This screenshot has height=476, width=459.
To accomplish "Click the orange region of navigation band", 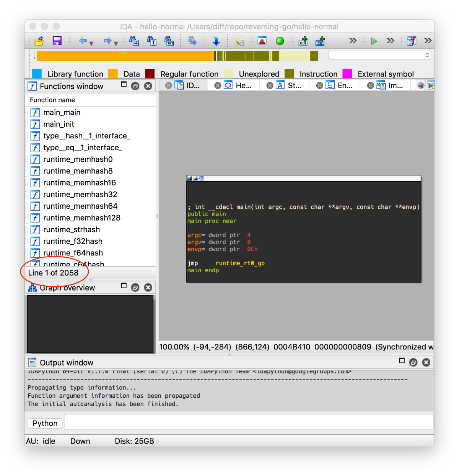I will pos(125,56).
